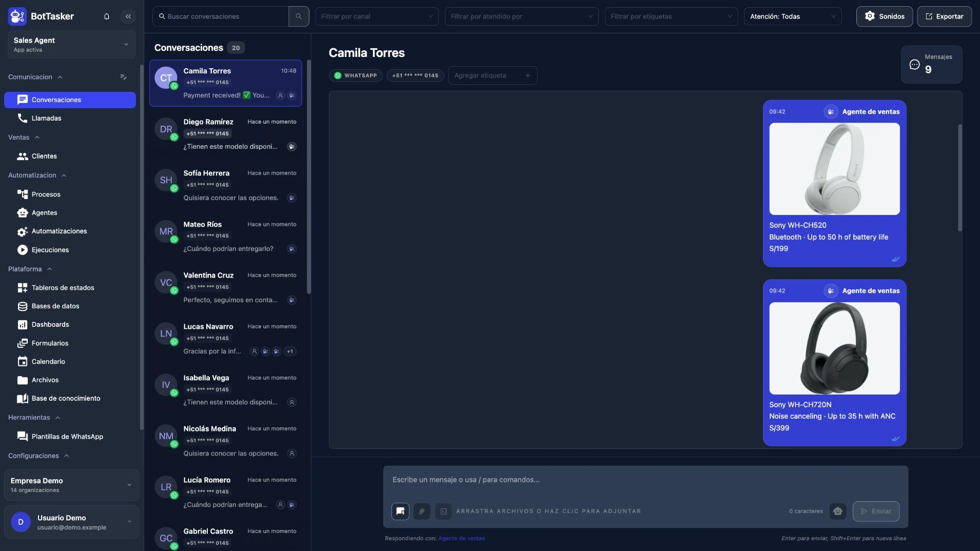Image resolution: width=980 pixels, height=551 pixels.
Task: Click the plus icon in Agregar etiqueta
Action: [x=528, y=75]
